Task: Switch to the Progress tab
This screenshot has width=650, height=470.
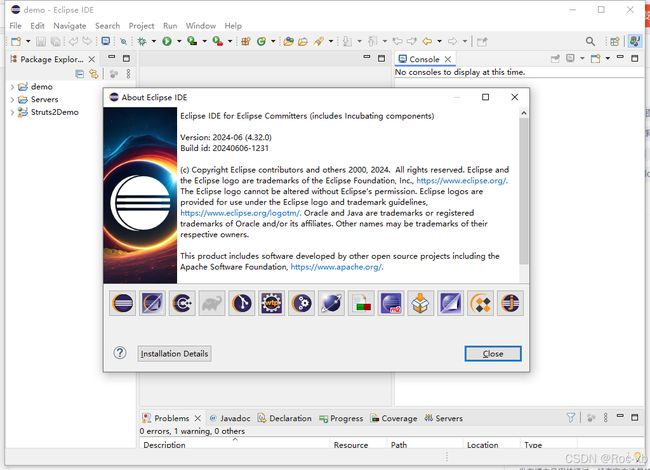Action: pos(341,418)
